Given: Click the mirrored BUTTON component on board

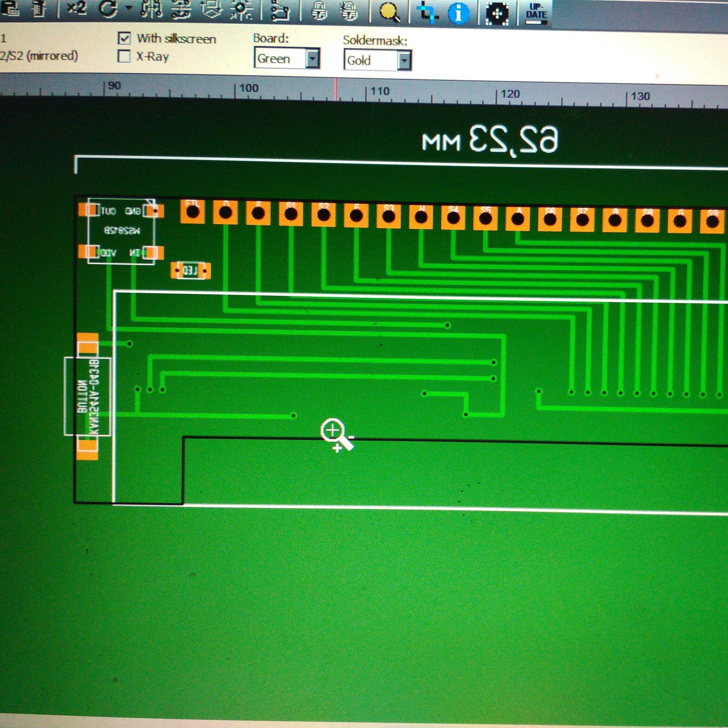Looking at the screenshot, I should pyautogui.click(x=87, y=396).
